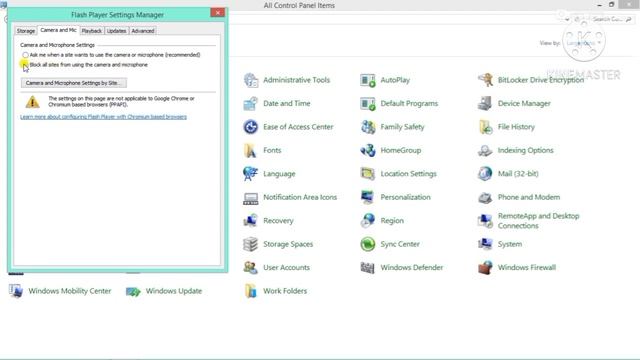Open the Ease of Access Center icon
The height and width of the screenshot is (360, 640).
[251, 127]
